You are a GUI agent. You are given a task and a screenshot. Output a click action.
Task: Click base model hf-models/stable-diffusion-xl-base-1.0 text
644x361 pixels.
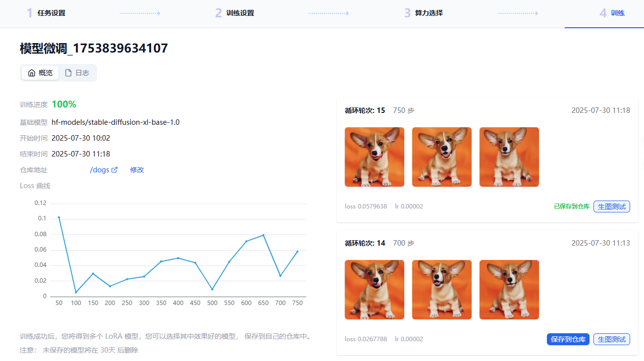coord(115,122)
